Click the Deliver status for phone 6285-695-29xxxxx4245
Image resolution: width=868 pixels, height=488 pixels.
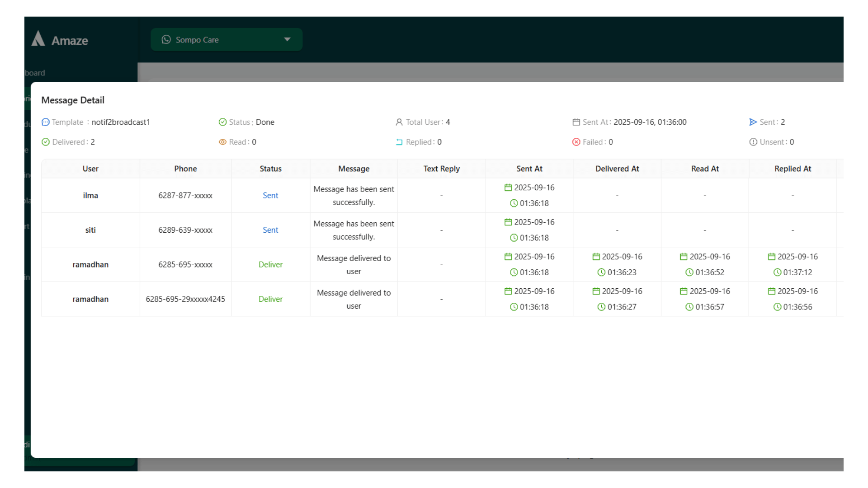270,299
